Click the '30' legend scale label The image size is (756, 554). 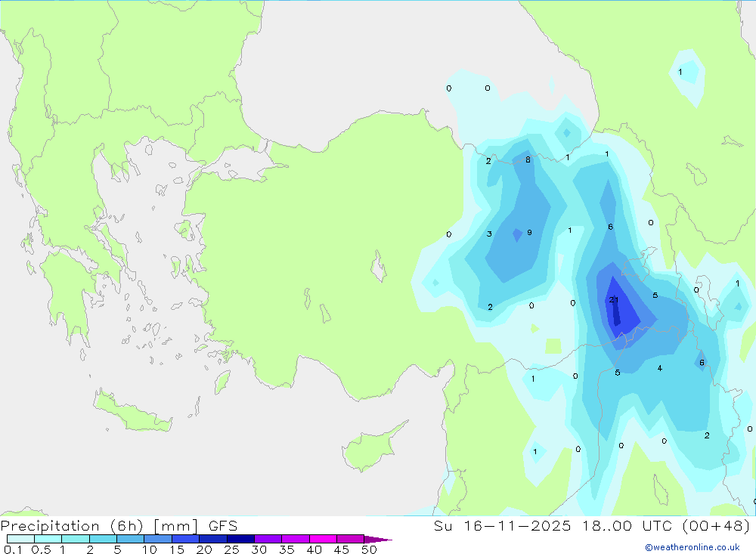[x=259, y=549]
